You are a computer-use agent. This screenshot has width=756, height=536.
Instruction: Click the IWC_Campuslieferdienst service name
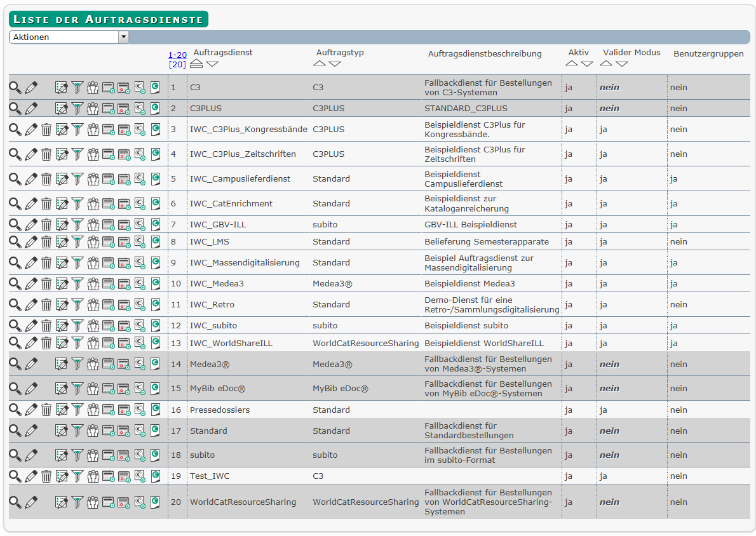pyautogui.click(x=240, y=179)
